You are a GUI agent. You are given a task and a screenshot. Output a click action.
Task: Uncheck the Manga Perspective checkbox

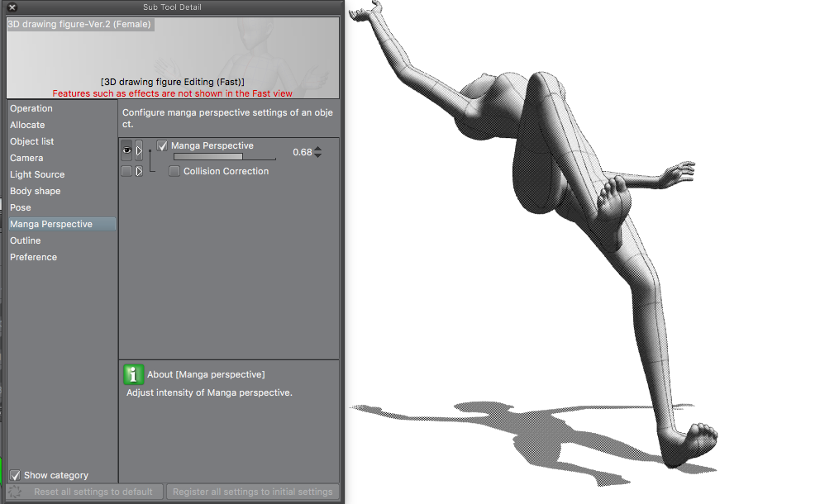(162, 145)
